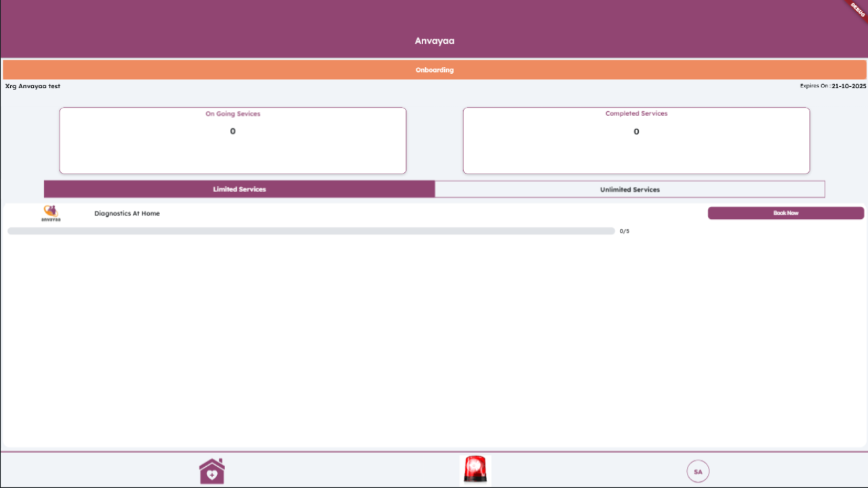The height and width of the screenshot is (488, 868).
Task: Open the Onboarding banner
Action: (x=435, y=70)
